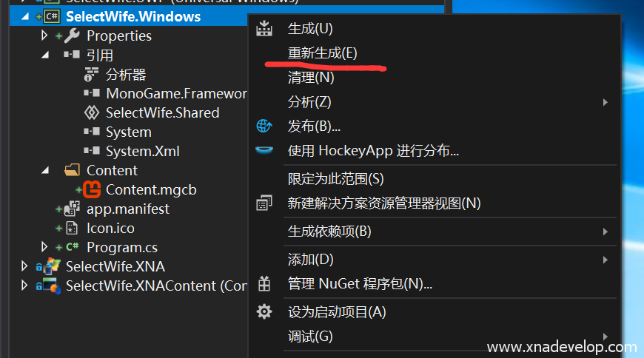Expand the Properties node

coord(44,36)
